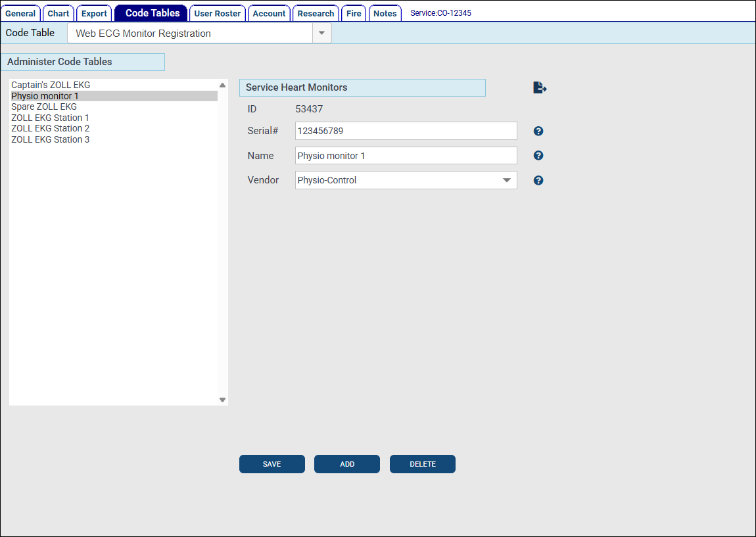Focus the Name text field
This screenshot has height=537, width=756.
pos(406,156)
